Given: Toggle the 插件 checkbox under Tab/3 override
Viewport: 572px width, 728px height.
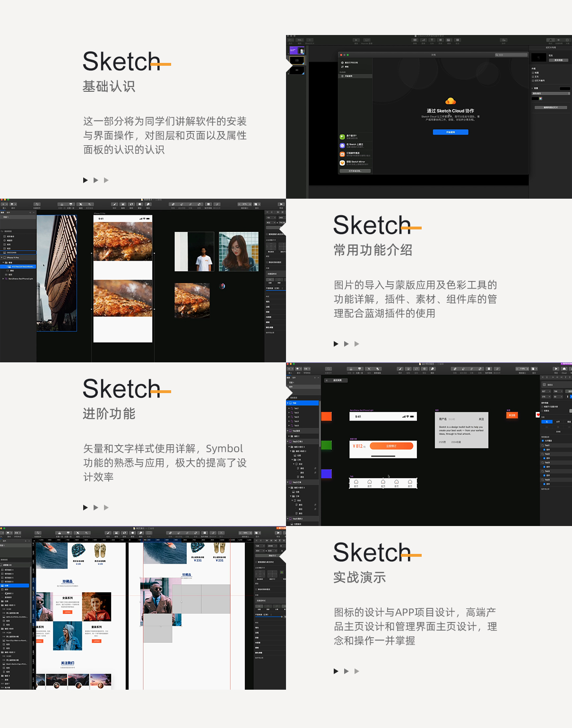Looking at the screenshot, I should (x=544, y=467).
